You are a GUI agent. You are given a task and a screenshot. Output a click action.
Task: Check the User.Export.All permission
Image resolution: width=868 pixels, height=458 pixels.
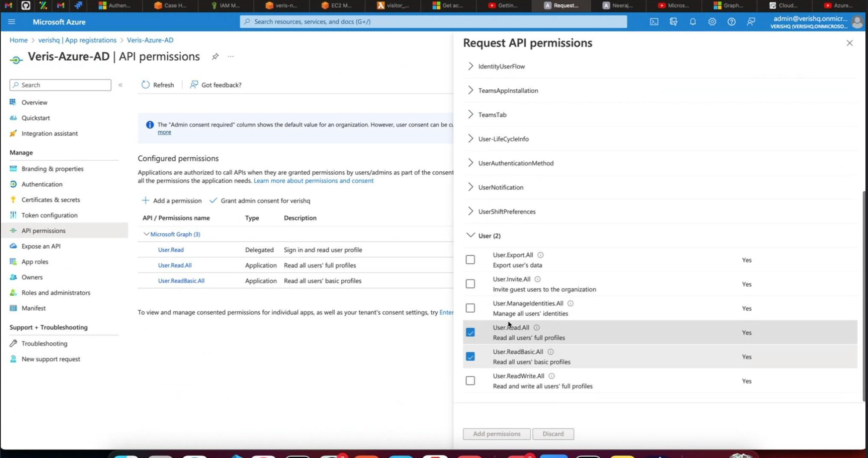(x=470, y=260)
